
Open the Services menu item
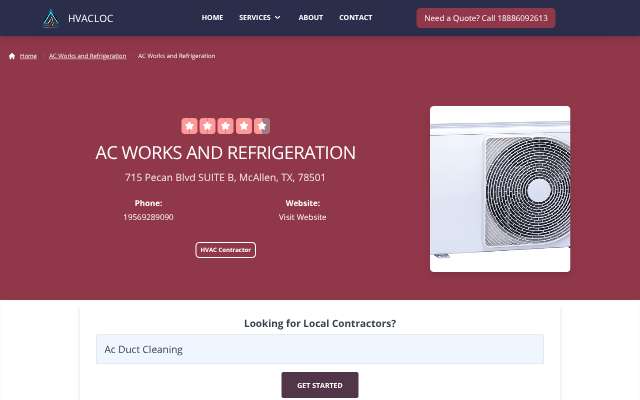(x=255, y=18)
